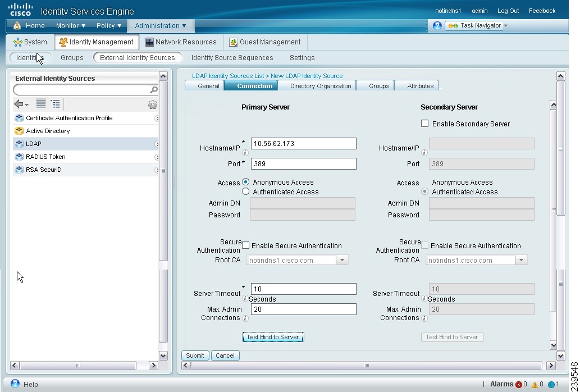Open the Directory Organization tab

click(317, 86)
